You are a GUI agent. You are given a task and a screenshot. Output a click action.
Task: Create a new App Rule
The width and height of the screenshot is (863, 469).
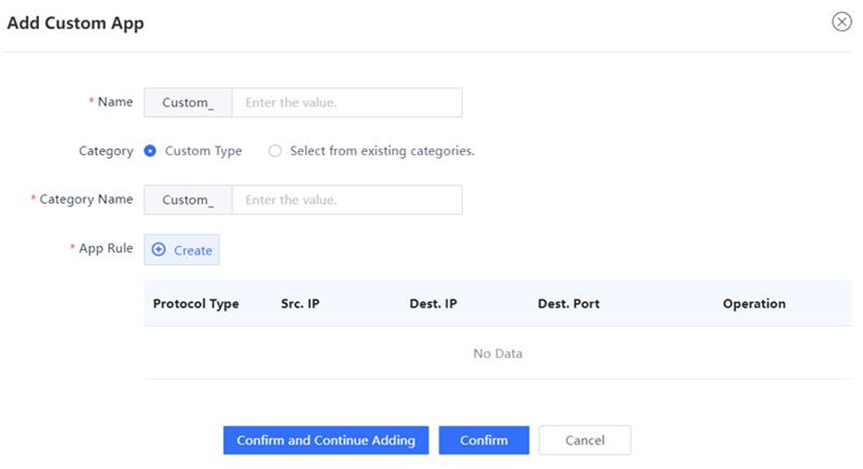(182, 250)
